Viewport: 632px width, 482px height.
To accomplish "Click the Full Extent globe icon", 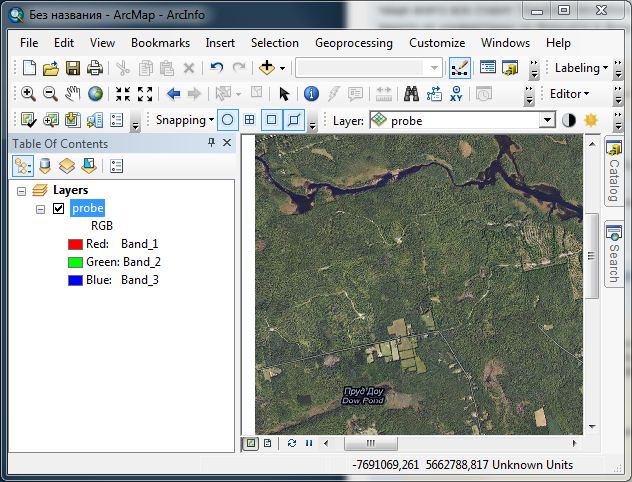I will tap(96, 94).
